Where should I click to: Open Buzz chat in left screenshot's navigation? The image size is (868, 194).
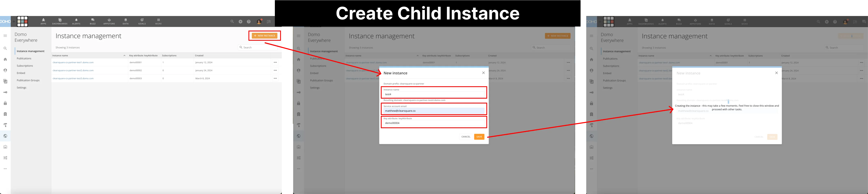93,21
